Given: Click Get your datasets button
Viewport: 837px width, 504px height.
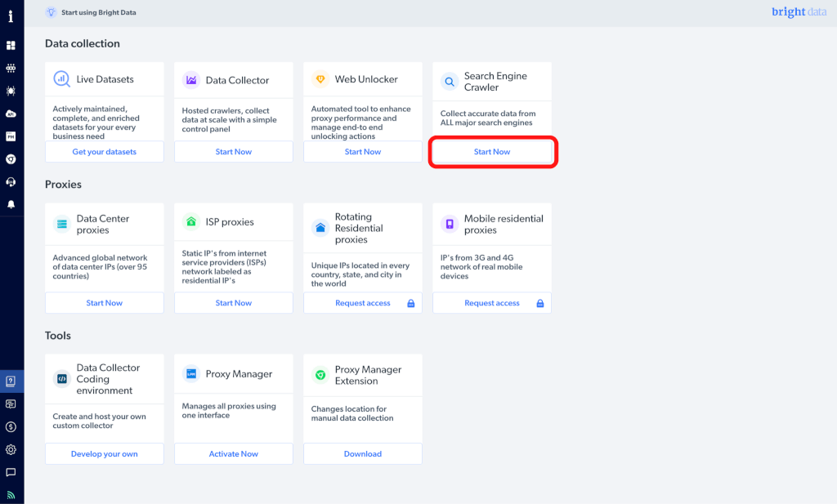Looking at the screenshot, I should [x=105, y=152].
